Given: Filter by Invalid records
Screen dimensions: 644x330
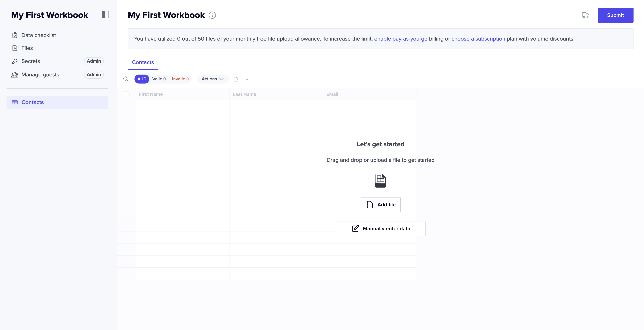Looking at the screenshot, I should pyautogui.click(x=180, y=79).
